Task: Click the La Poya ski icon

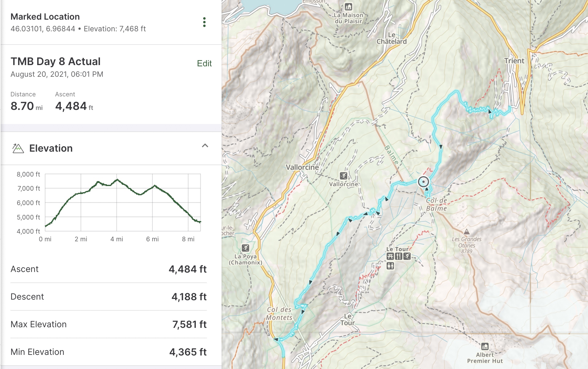Action: tap(245, 248)
